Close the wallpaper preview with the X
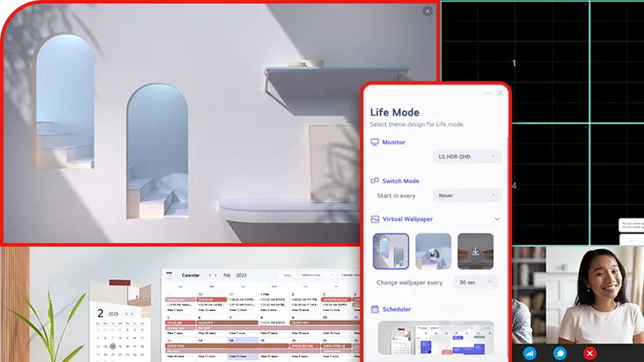Viewport: 644px width, 362px height. click(428, 11)
